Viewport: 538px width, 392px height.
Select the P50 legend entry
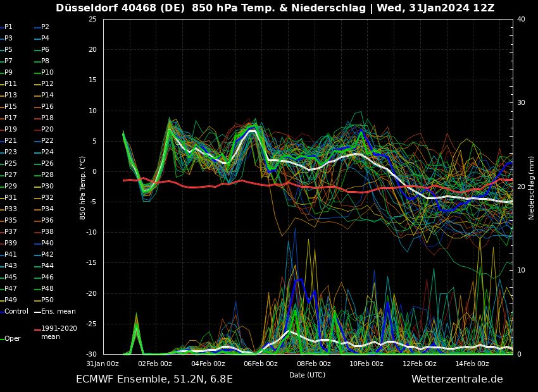click(x=47, y=300)
